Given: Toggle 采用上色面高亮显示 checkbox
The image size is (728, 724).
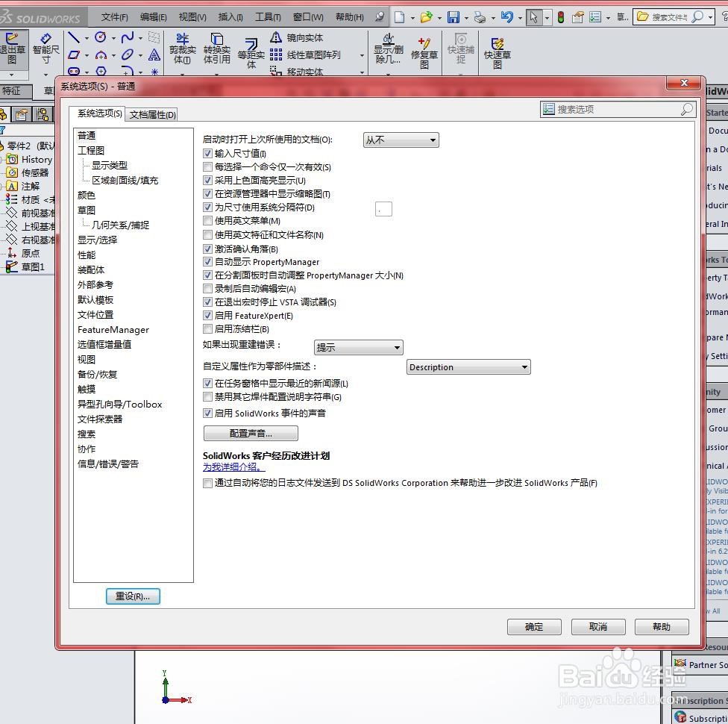Looking at the screenshot, I should pyautogui.click(x=207, y=181).
